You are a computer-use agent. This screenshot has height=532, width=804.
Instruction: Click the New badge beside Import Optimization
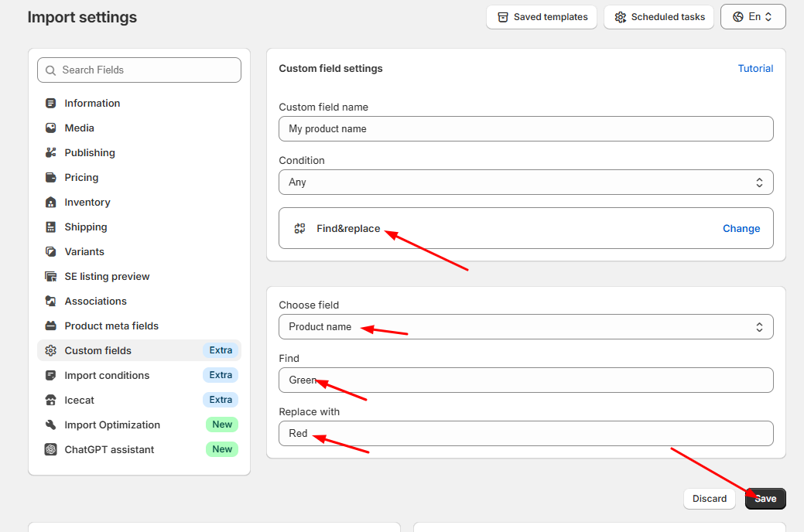[222, 425]
